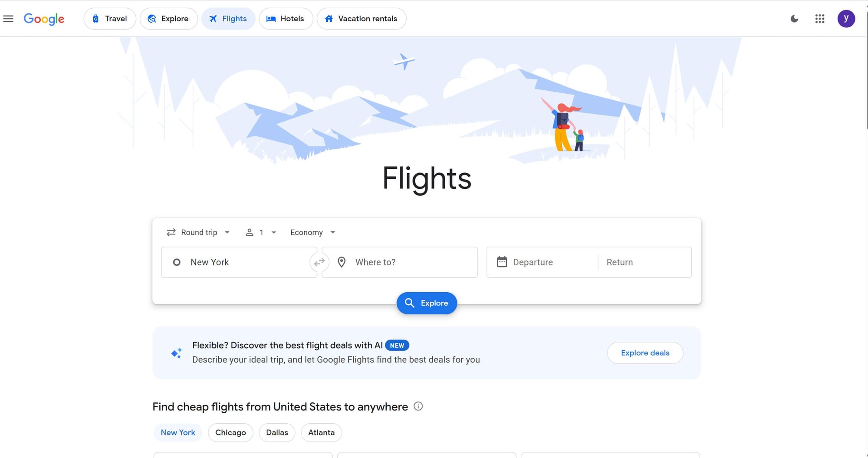Open the account profile avatar
868x458 pixels.
[x=846, y=19]
